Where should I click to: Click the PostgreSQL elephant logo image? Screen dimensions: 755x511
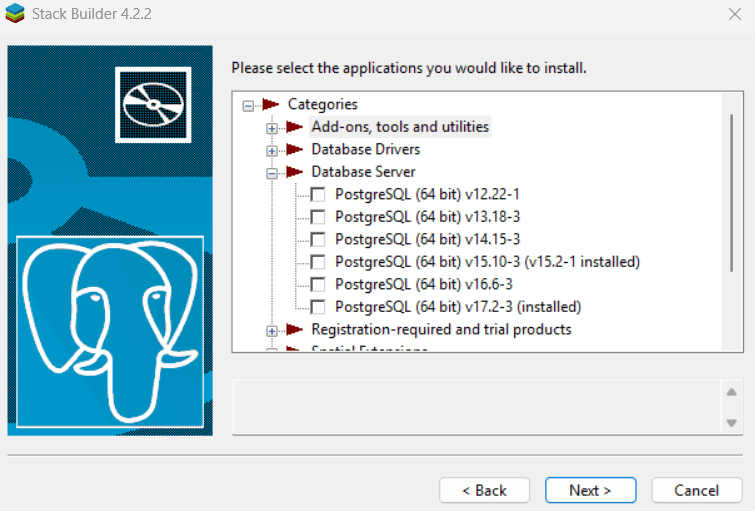(110, 332)
